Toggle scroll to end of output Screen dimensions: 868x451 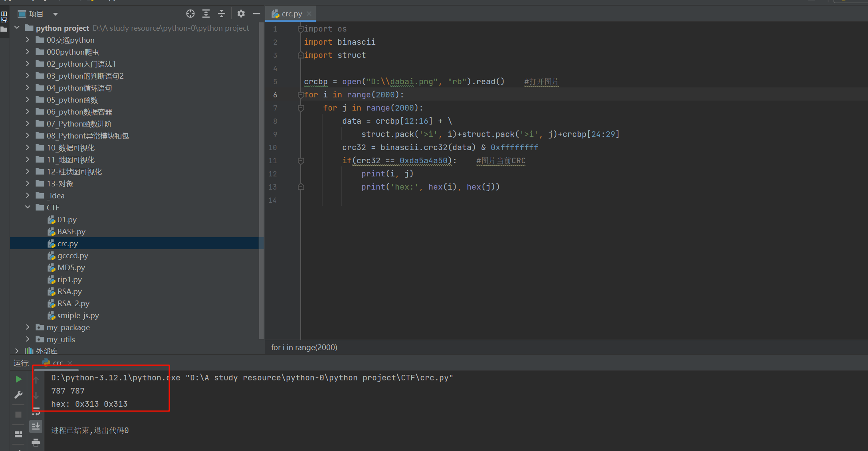coord(36,427)
